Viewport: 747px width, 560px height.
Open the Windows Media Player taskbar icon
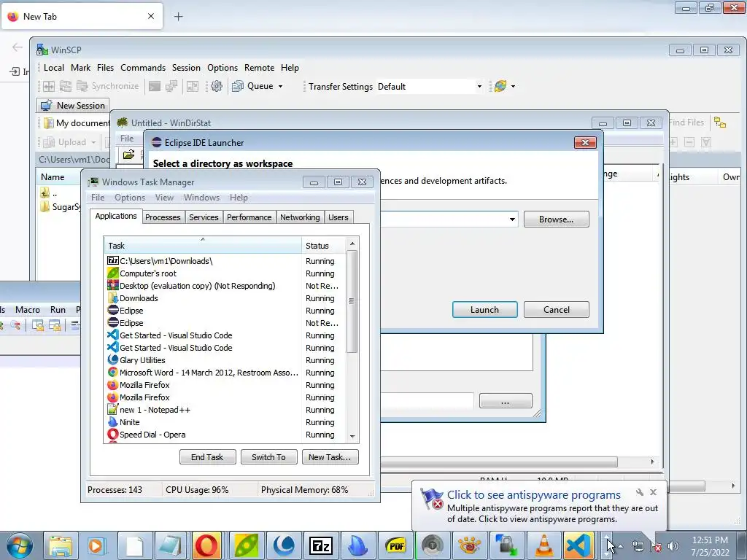(98, 545)
